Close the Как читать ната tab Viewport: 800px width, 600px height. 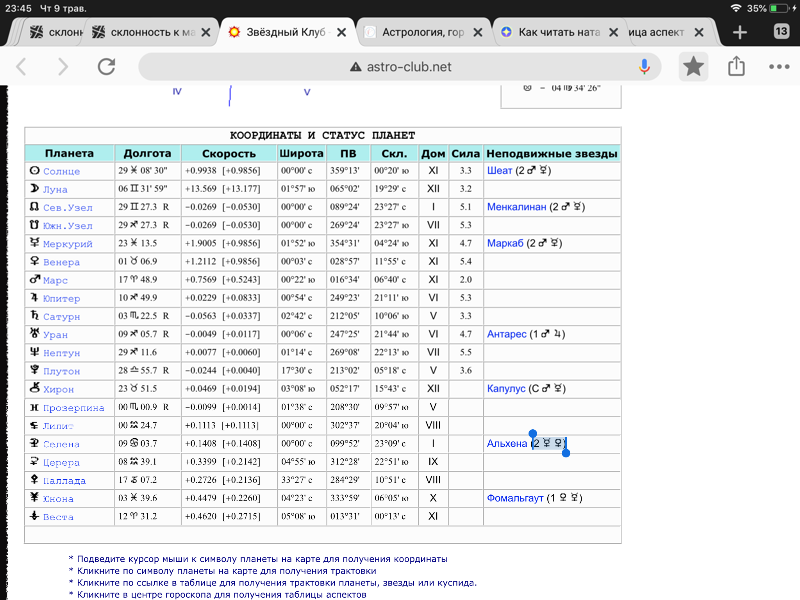pyautogui.click(x=614, y=32)
